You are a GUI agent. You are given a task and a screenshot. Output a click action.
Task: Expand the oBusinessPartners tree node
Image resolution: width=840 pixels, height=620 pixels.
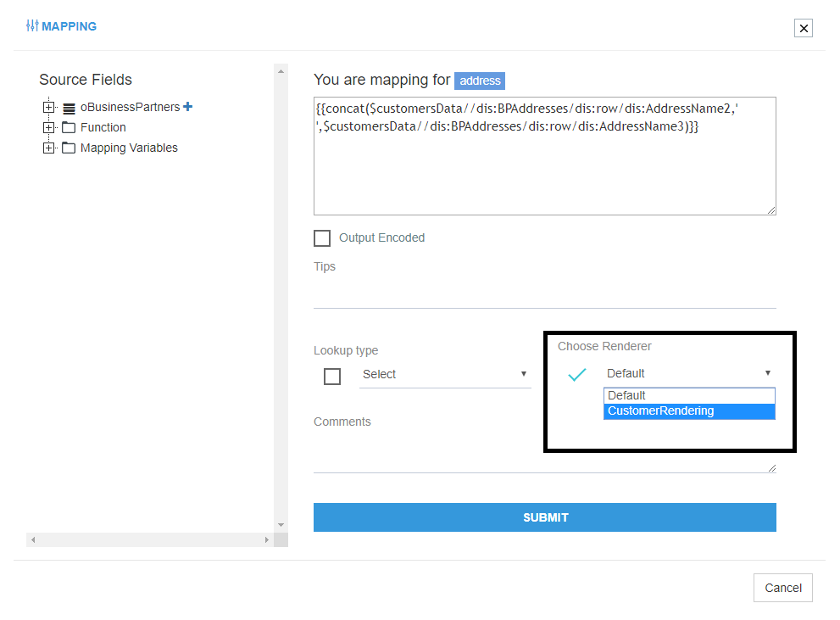48,108
